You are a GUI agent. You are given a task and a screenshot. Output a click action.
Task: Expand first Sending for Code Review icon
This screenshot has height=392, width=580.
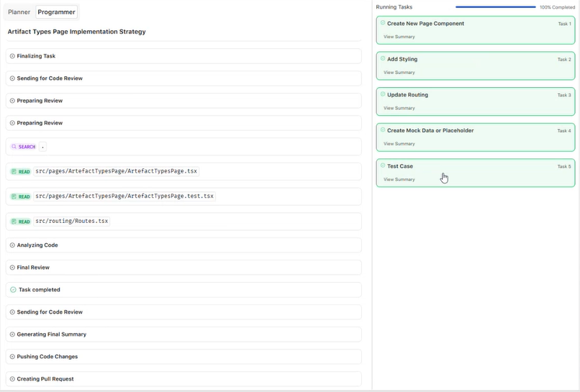(12, 78)
